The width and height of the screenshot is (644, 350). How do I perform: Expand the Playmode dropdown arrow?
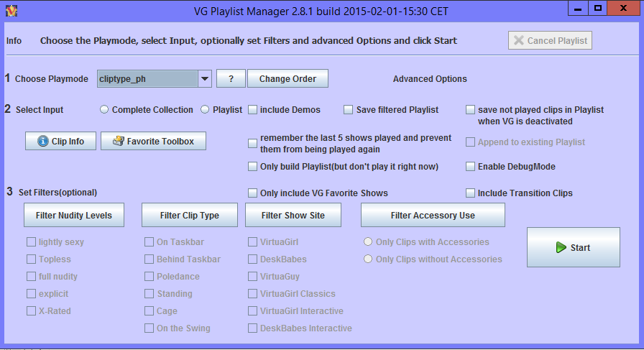204,79
